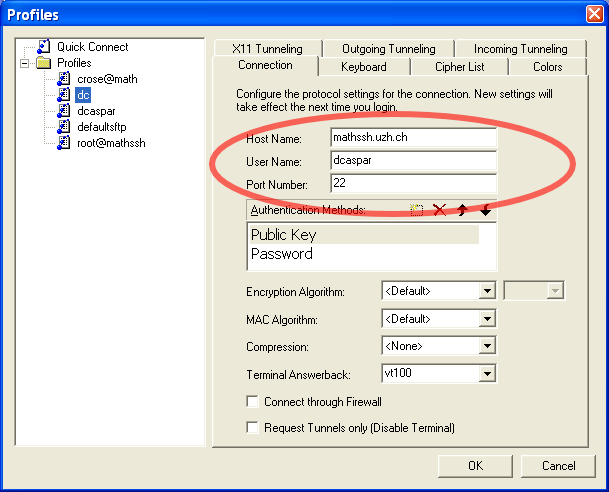Image resolution: width=609 pixels, height=492 pixels.
Task: Open the X11 Tunneling tab
Action: (266, 49)
